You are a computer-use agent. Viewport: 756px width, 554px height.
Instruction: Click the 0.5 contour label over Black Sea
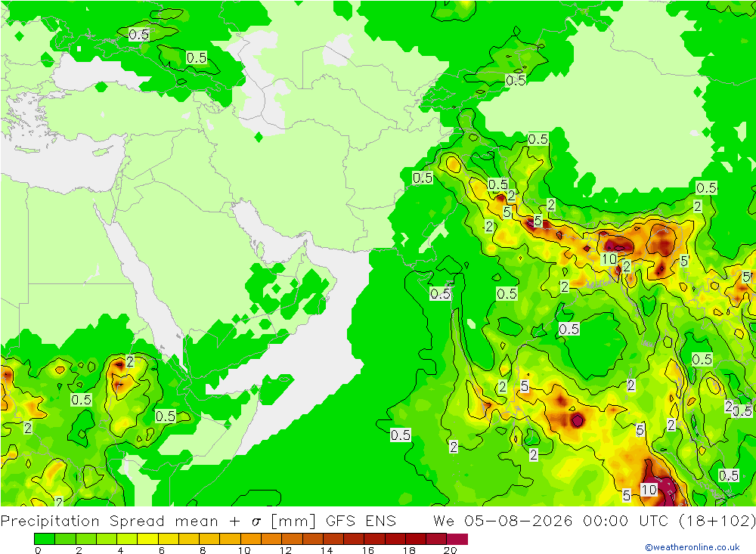coord(139,35)
